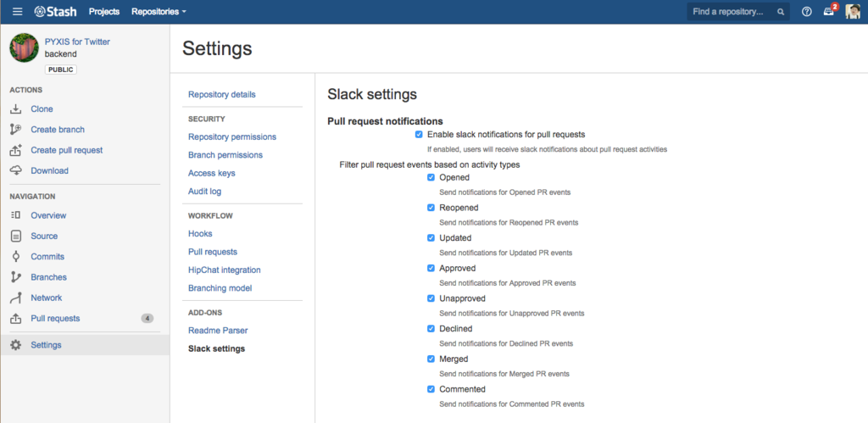This screenshot has width=868, height=423.
Task: Open the hamburger menu icon
Action: tap(18, 12)
